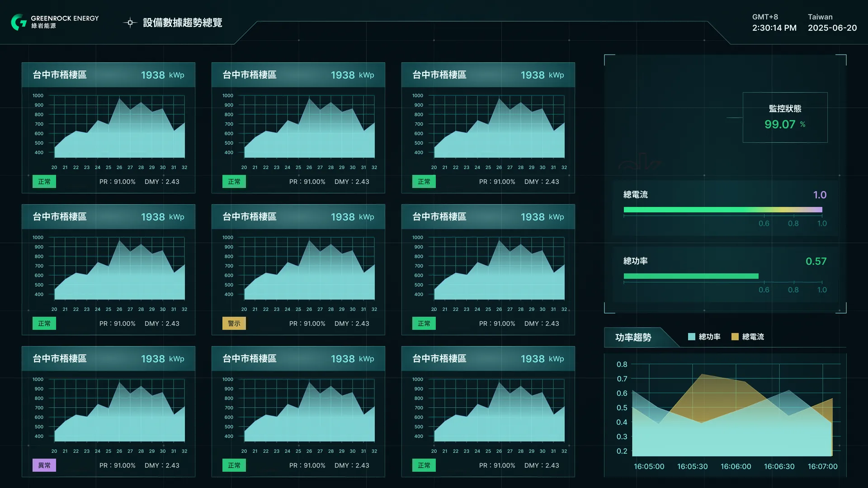Click the 總電流 gradient progress bar
Screen dimensions: 868x488
[x=722, y=210]
